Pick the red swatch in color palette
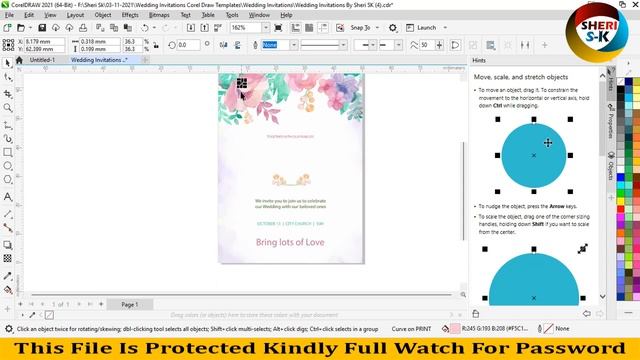The height and width of the screenshot is (360, 640). click(620, 209)
